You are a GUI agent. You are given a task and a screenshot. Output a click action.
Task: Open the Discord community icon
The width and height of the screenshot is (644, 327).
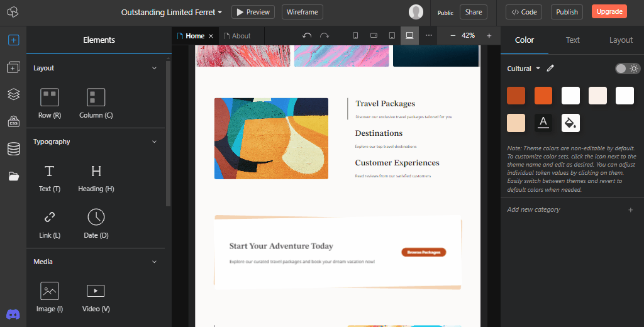click(x=13, y=314)
